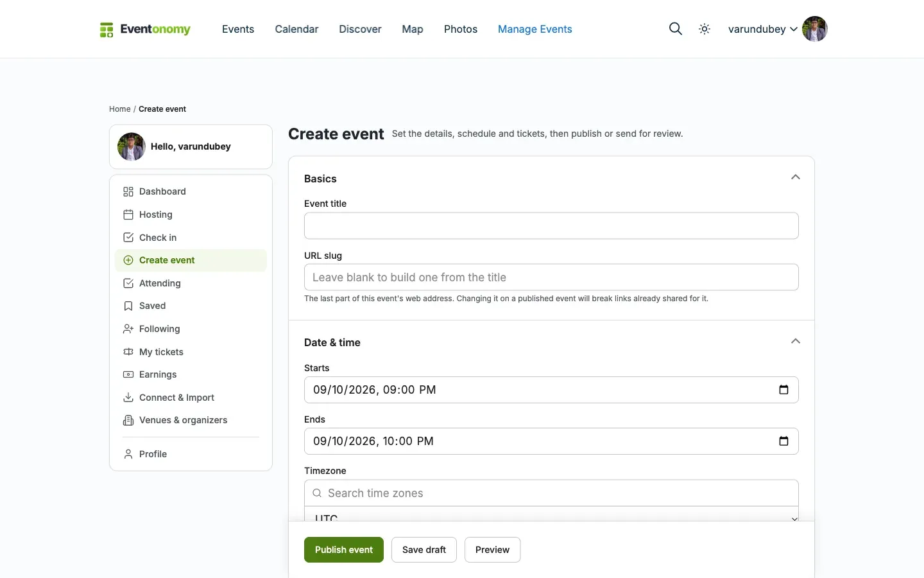Open the varundubey account dropdown
This screenshot has width=924, height=578.
tap(763, 29)
